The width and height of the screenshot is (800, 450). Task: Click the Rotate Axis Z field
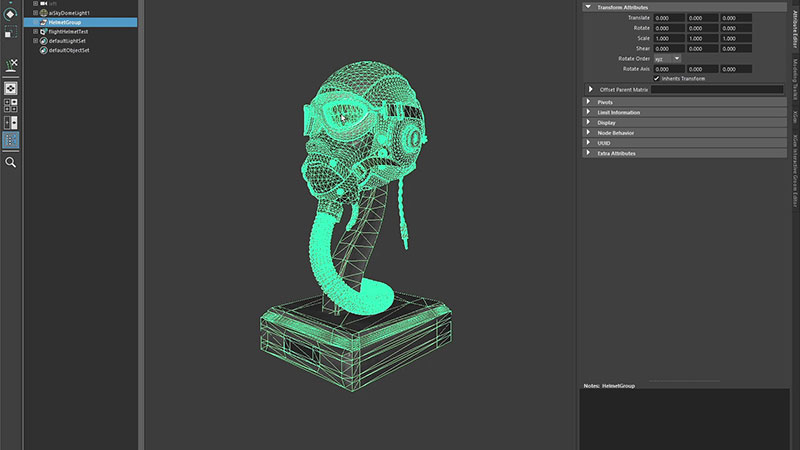click(736, 69)
